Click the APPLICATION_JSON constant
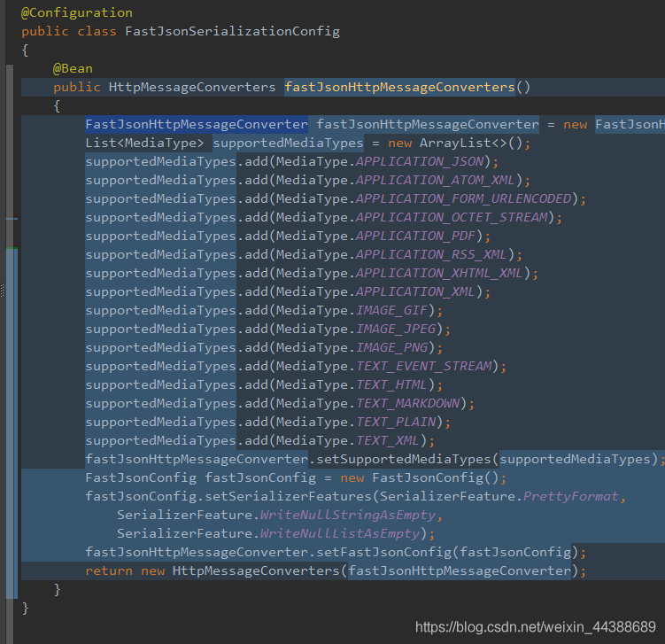Image resolution: width=665 pixels, height=644 pixels. coord(420,161)
